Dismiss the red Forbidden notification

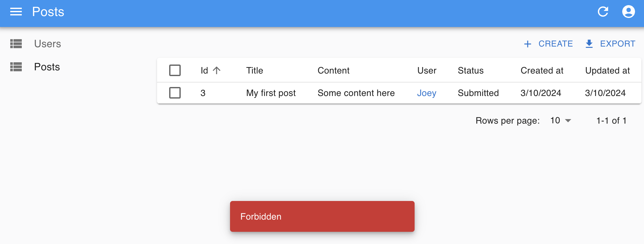point(322,216)
